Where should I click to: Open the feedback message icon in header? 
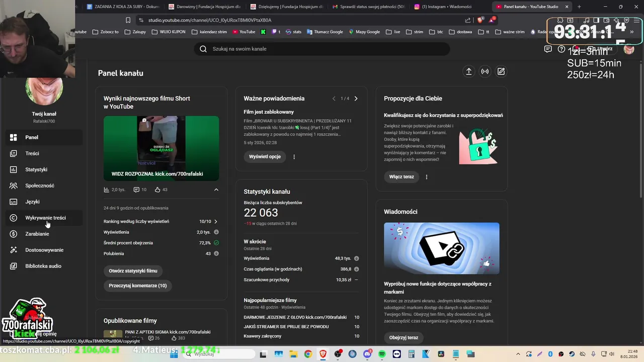pyautogui.click(x=548, y=49)
